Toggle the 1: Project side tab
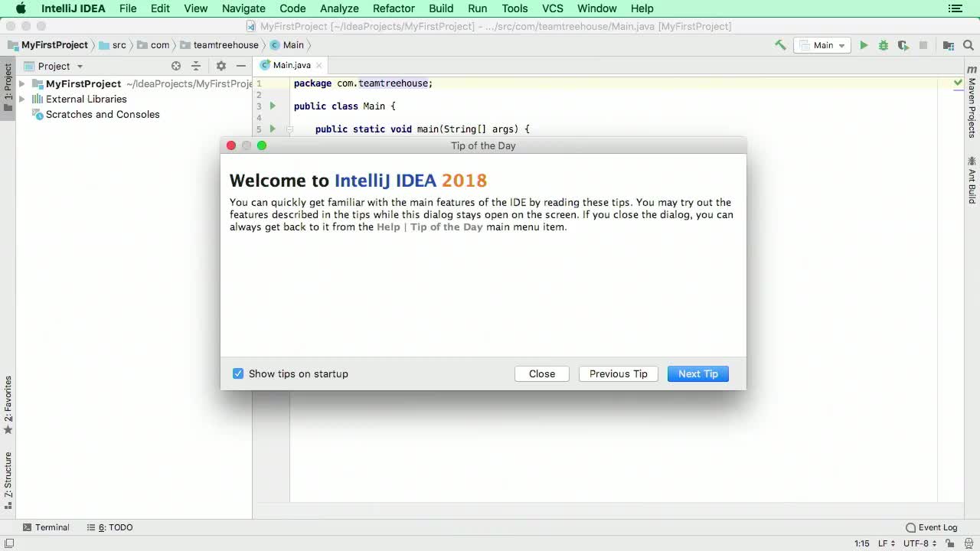Screen dimensions: 980x551 [x=8, y=87]
